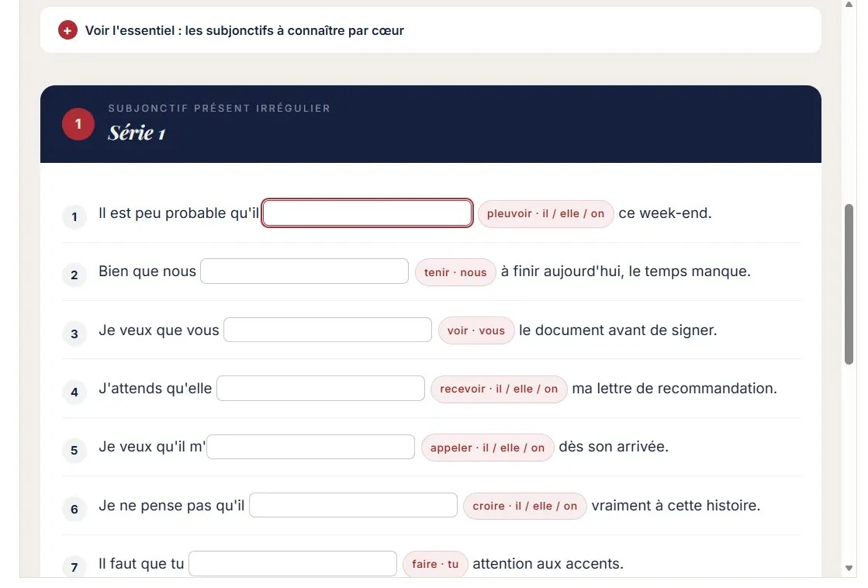The width and height of the screenshot is (868, 588).
Task: Click the answer box for 'Bien que nous'
Action: (305, 272)
